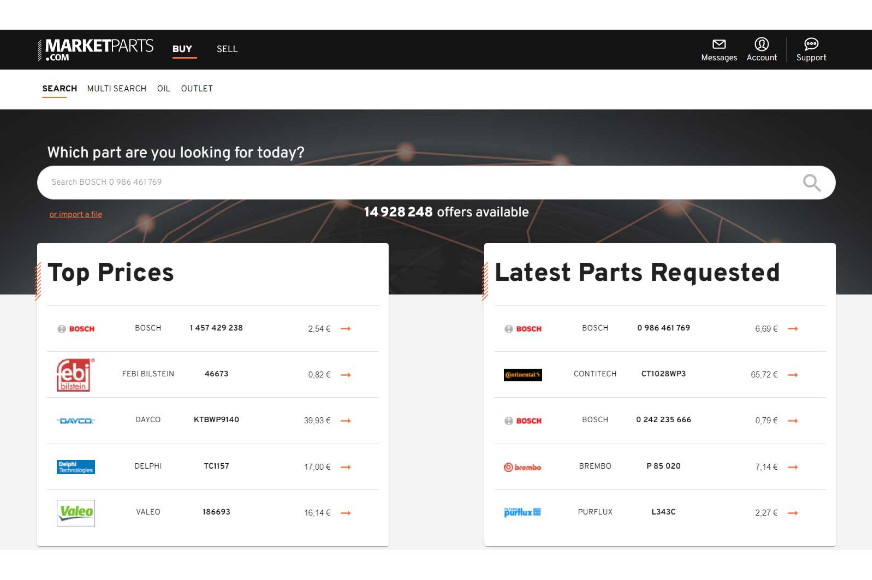This screenshot has height=580, width=872.
Task: Click the DAYCO brand name text
Action: point(148,420)
